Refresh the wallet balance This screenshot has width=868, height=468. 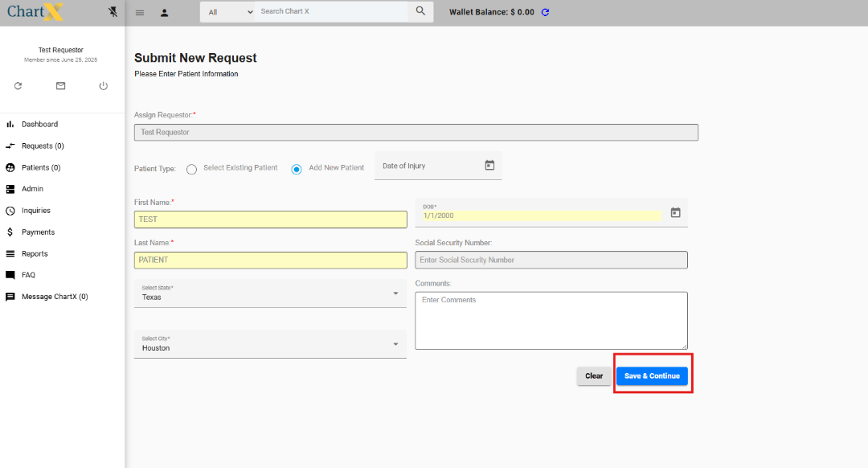(546, 12)
